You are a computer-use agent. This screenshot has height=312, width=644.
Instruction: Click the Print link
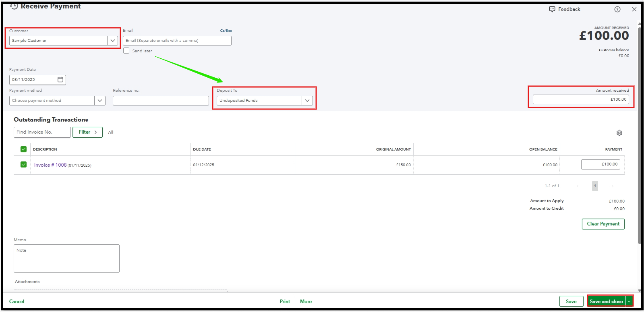[285, 302]
